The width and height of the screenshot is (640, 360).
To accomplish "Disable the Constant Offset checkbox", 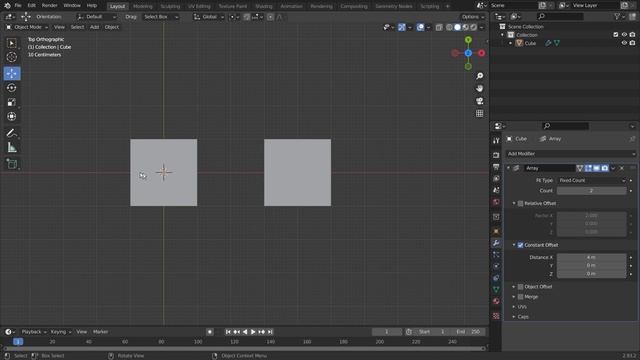I will pos(520,245).
